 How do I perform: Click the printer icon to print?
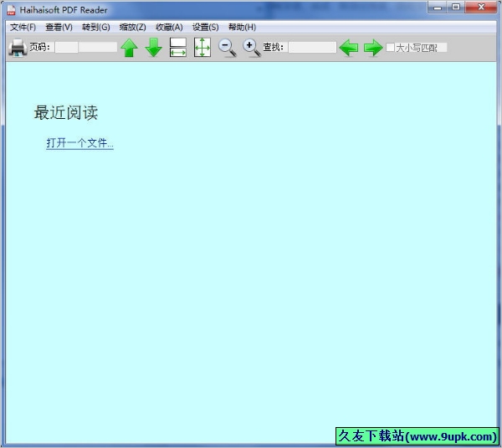pyautogui.click(x=18, y=48)
